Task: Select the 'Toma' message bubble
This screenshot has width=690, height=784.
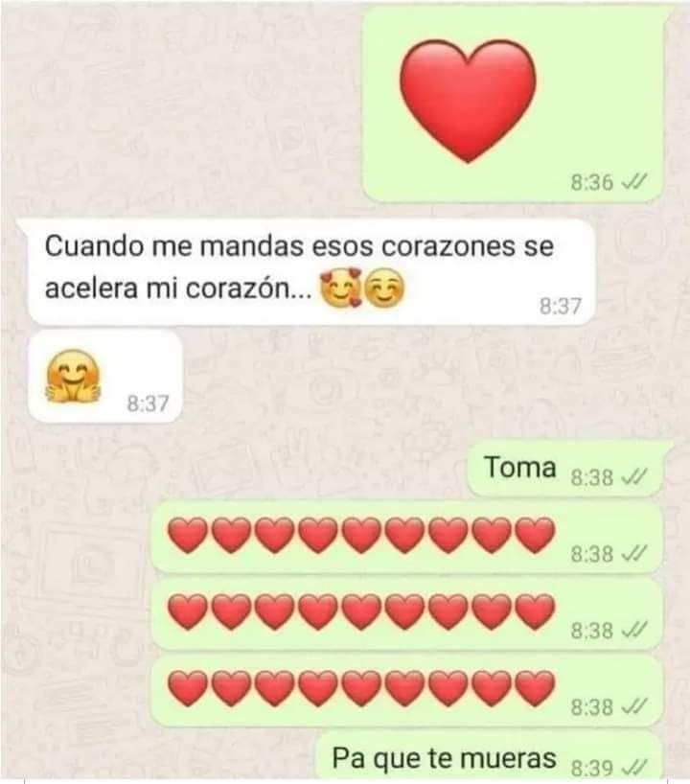Action: coord(565,469)
